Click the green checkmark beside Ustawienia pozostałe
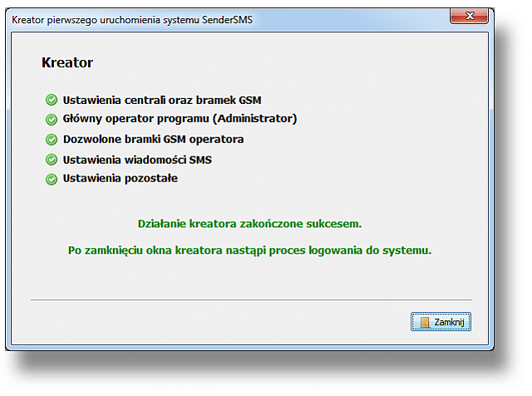Viewport: 532px width, 396px height. [52, 179]
